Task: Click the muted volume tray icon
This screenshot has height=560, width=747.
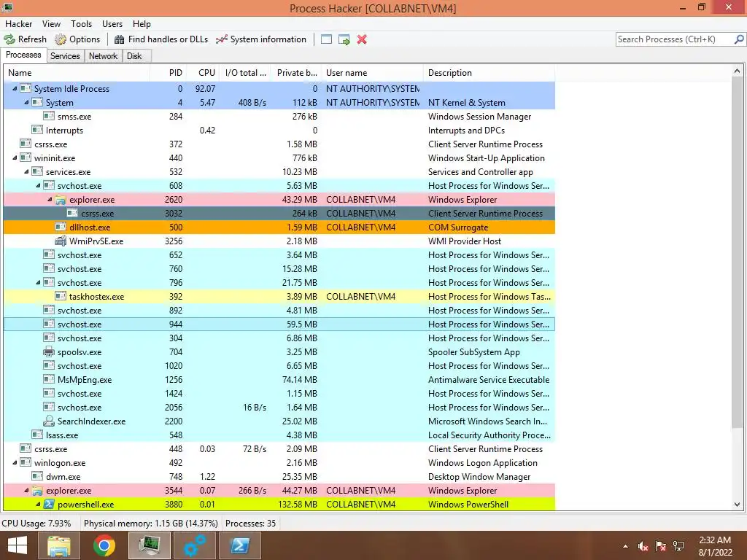Action: (x=643, y=546)
